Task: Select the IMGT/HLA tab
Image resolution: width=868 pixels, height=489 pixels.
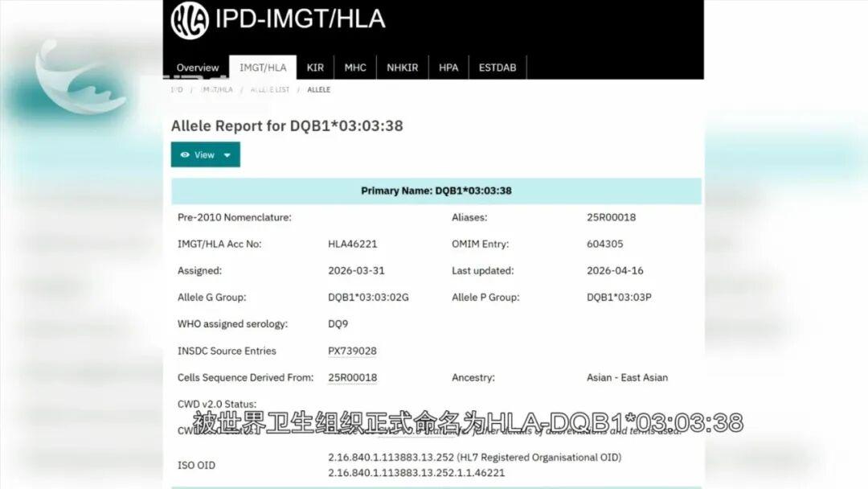Action: (263, 68)
